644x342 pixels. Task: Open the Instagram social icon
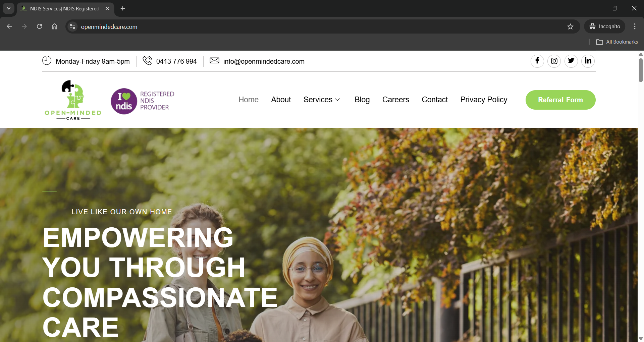coord(554,61)
